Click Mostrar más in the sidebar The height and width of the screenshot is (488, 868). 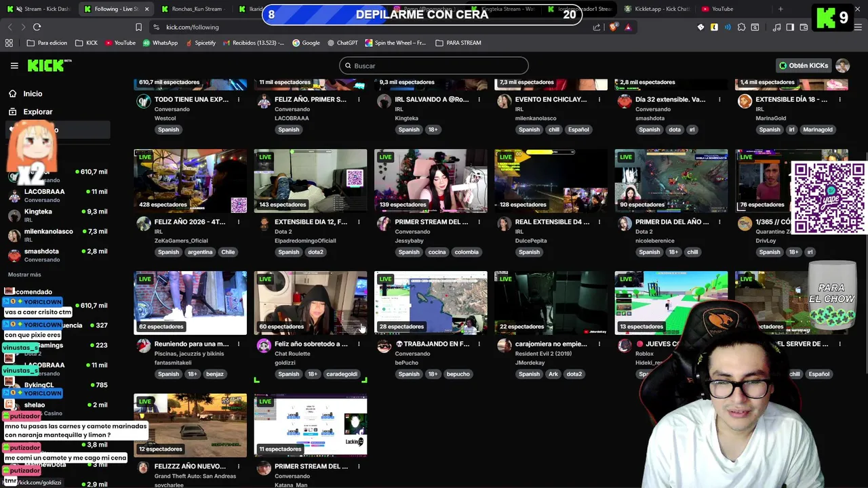pyautogui.click(x=24, y=274)
